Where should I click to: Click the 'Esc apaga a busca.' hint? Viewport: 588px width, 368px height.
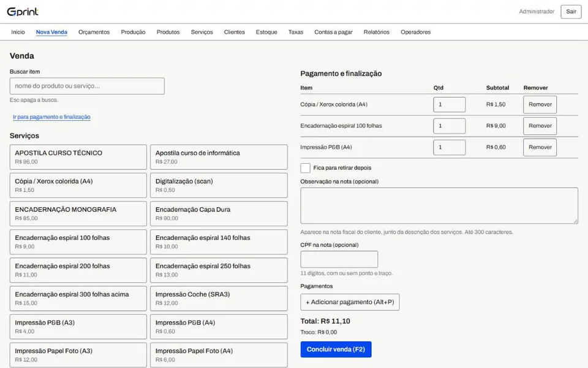coord(34,100)
